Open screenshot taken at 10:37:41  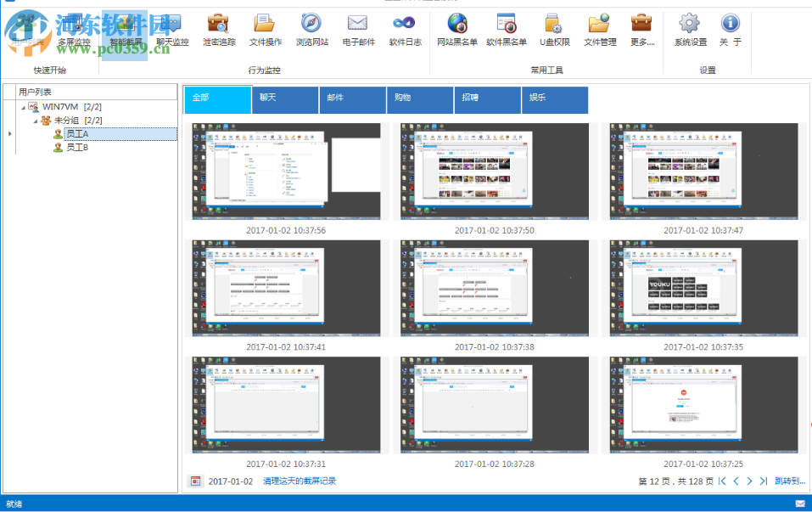click(x=287, y=288)
